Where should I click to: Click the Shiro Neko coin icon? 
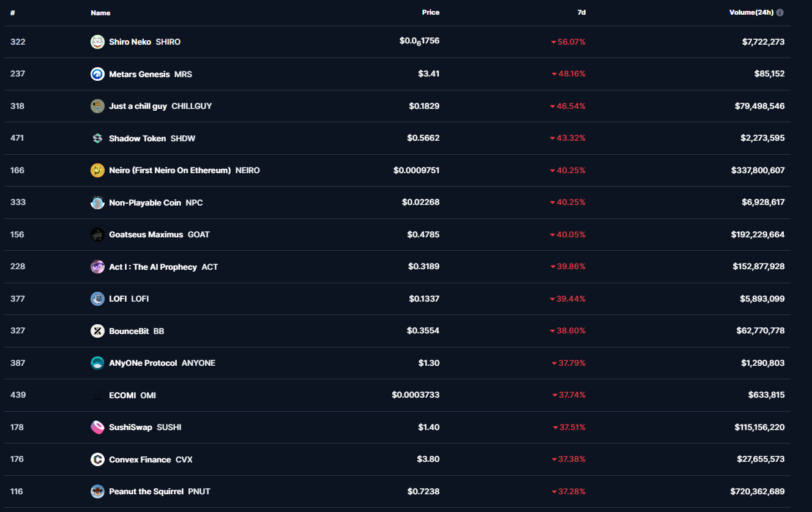[x=97, y=42]
